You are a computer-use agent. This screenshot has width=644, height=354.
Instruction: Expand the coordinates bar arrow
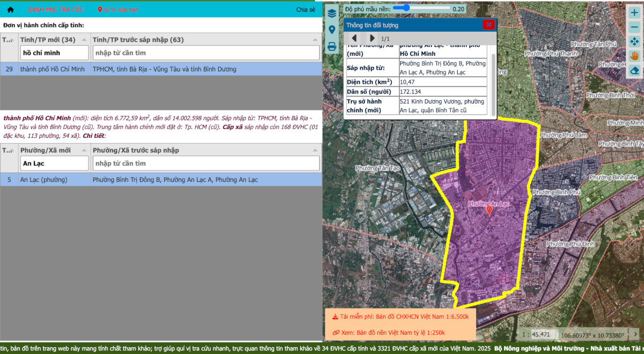[633, 334]
